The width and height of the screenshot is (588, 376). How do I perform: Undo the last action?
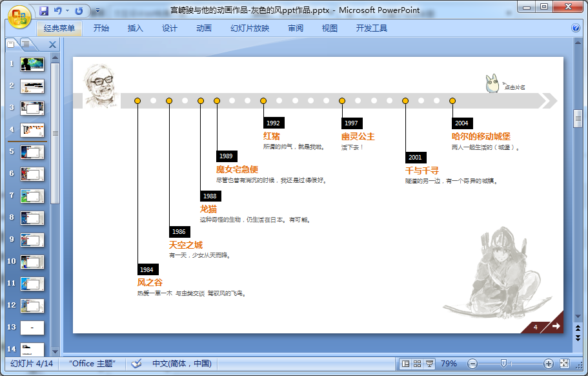[x=57, y=11]
